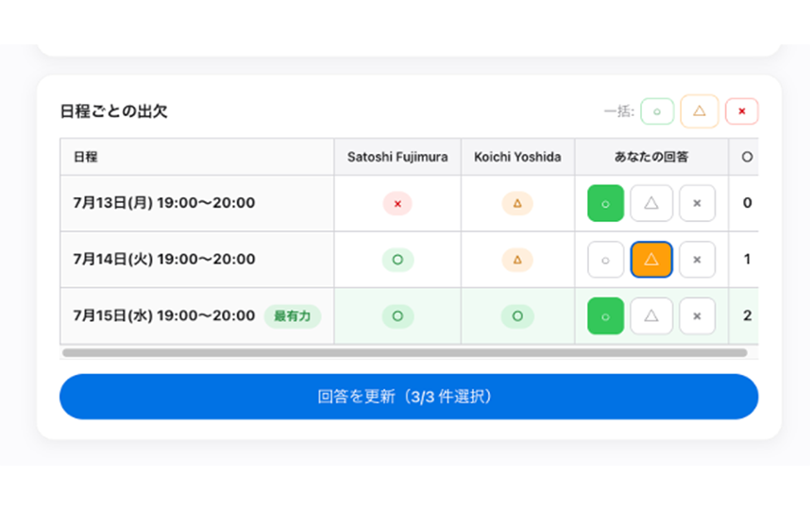
Task: Select ○ for 7月14日(火) in your answer
Action: [x=605, y=260]
